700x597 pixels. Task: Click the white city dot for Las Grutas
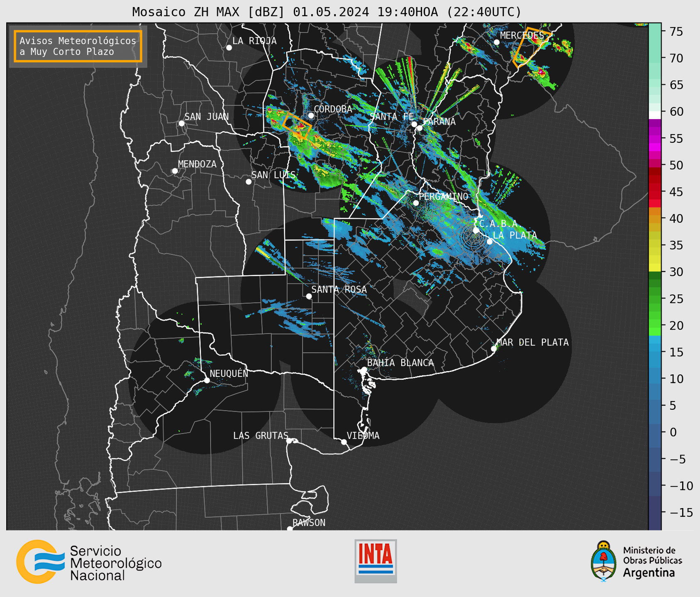pyautogui.click(x=289, y=441)
